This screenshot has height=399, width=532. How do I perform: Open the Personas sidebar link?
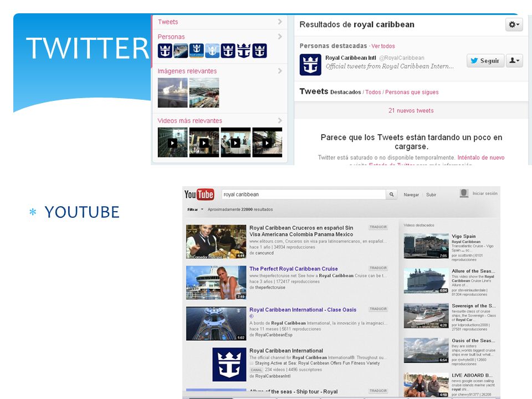point(171,37)
